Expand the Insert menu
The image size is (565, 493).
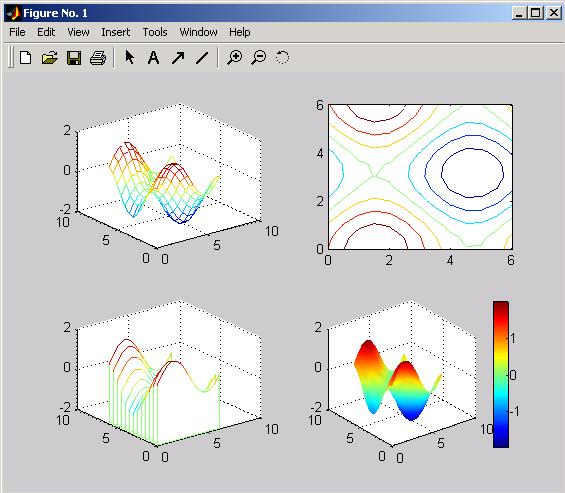coord(115,32)
